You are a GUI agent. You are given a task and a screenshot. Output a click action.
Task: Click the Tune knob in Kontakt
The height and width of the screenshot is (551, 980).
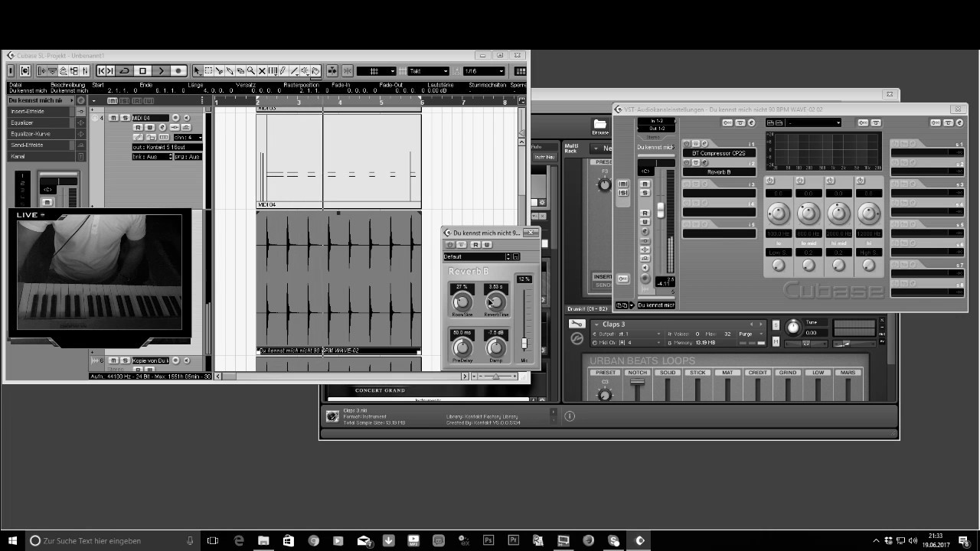(793, 328)
